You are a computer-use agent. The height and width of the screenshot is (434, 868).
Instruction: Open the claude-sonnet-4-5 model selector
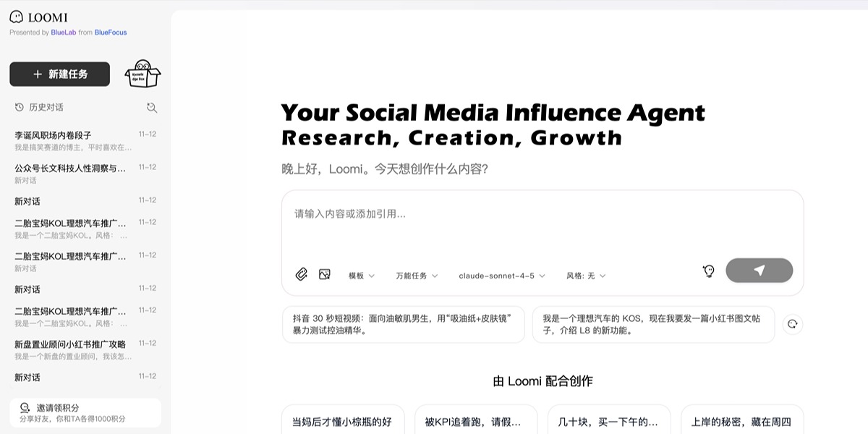[502, 276]
